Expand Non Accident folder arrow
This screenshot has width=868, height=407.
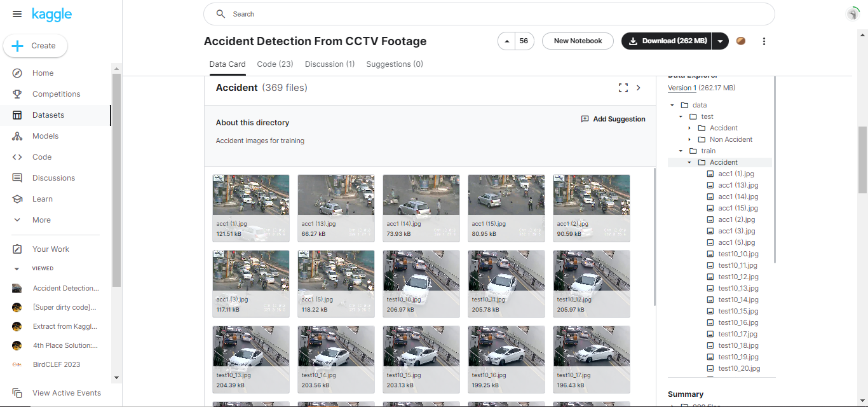pos(689,140)
